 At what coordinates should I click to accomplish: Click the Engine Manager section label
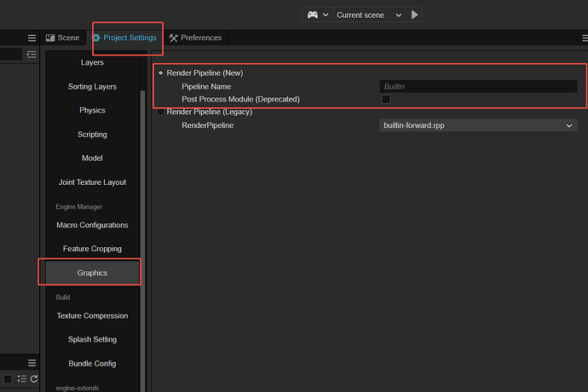point(78,207)
